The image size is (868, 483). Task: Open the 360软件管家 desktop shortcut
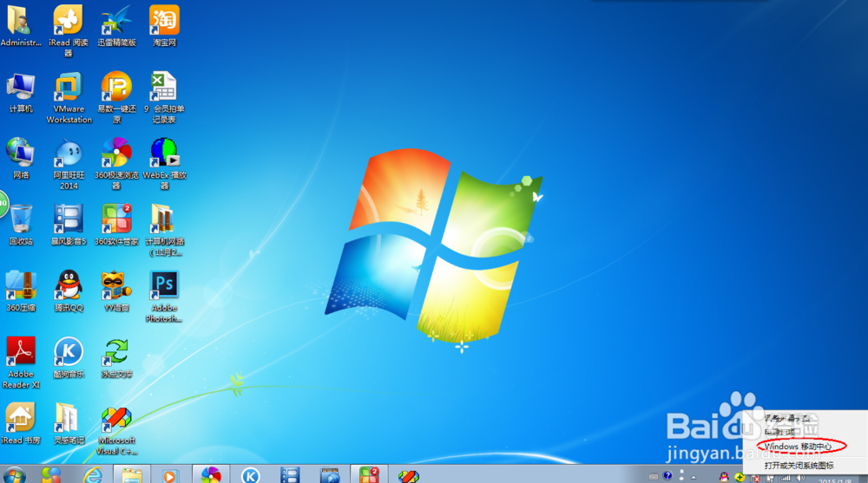(116, 225)
